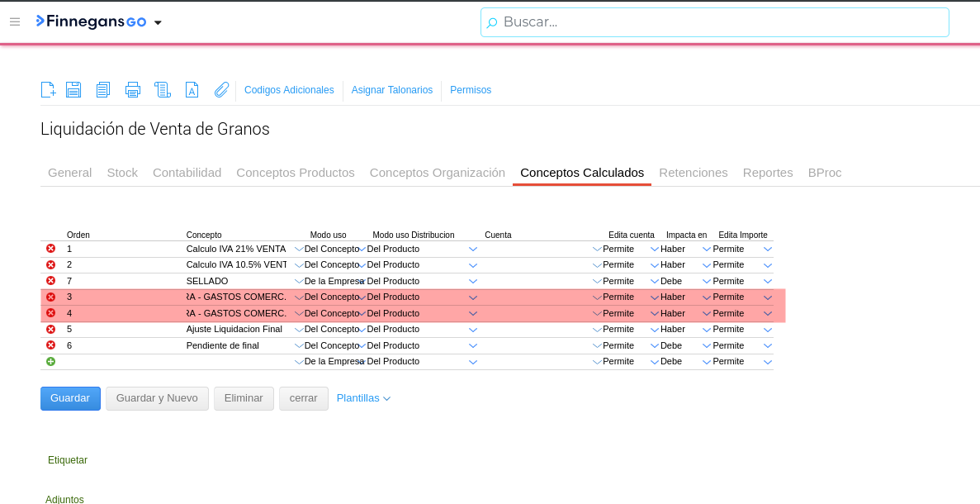
Task: Remove the SELLADO row with red X
Action: pyautogui.click(x=50, y=281)
